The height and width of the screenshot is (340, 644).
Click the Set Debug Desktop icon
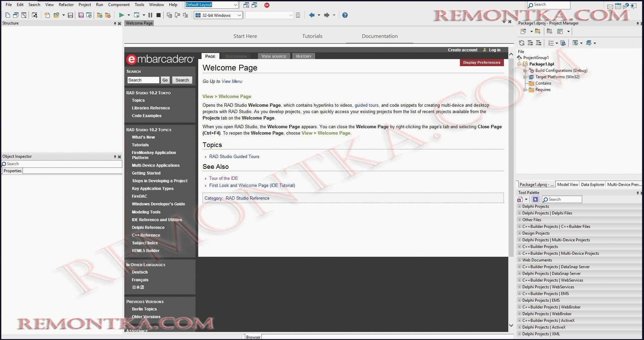[255, 5]
